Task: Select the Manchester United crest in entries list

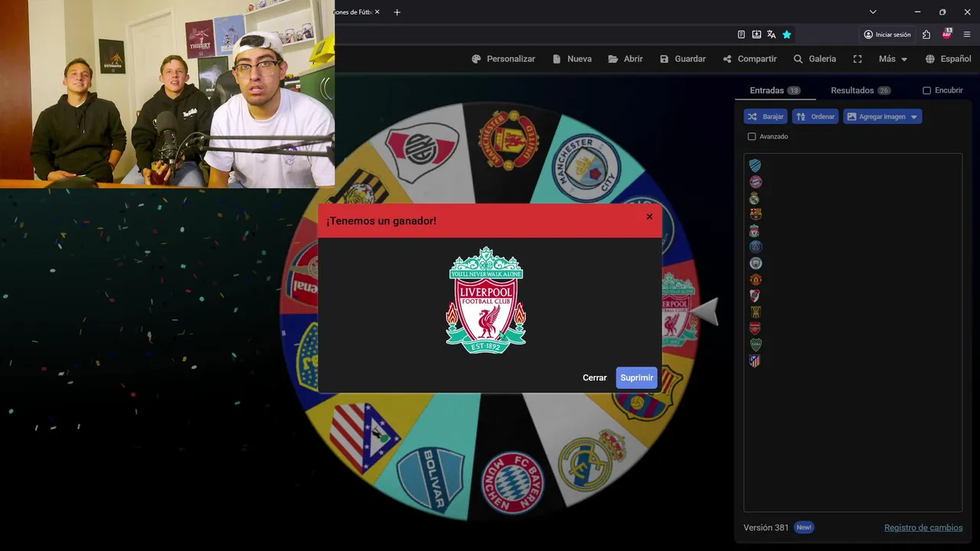Action: pos(755,279)
